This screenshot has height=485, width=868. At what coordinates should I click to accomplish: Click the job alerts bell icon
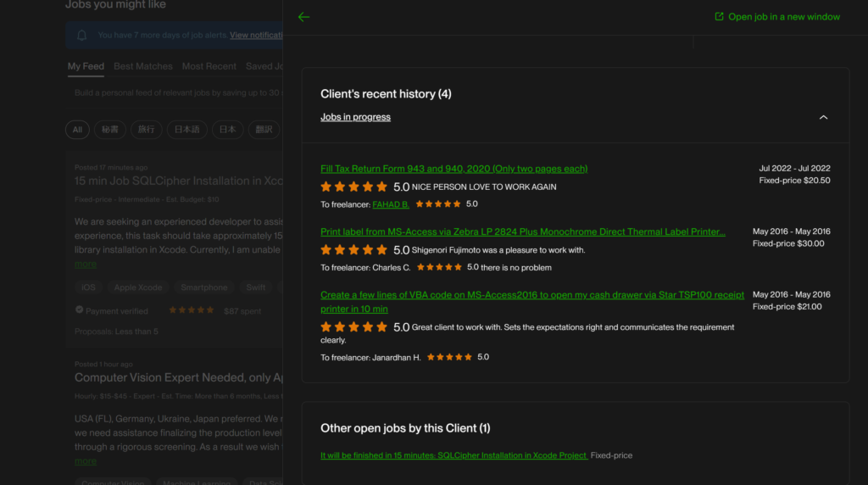[x=82, y=36]
